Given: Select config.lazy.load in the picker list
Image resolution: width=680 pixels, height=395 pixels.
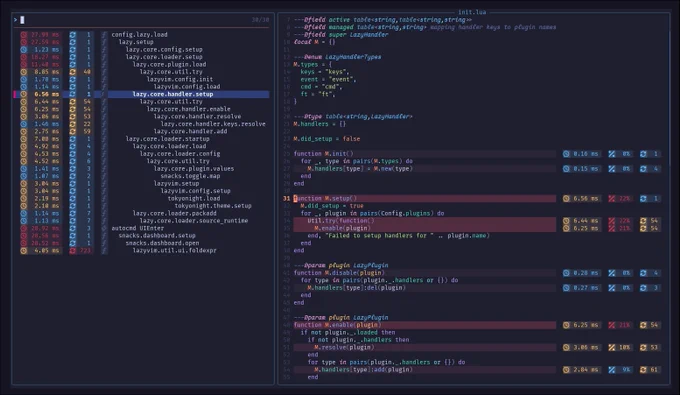Looking at the screenshot, I should (x=139, y=35).
